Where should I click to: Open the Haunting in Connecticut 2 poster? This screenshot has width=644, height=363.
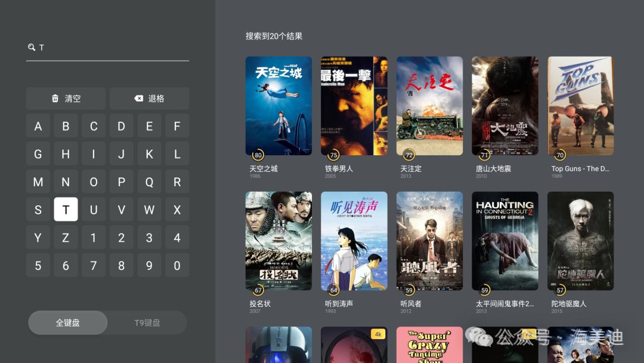coord(505,241)
